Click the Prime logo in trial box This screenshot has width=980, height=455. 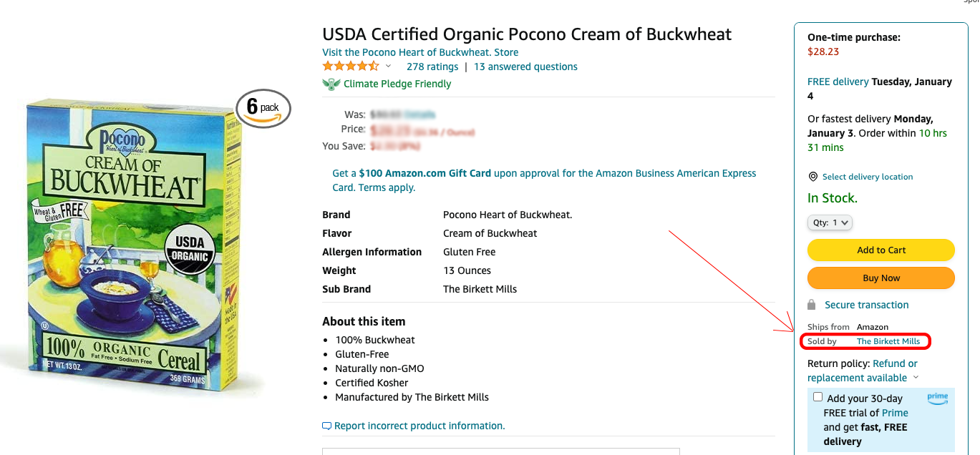pos(937,398)
